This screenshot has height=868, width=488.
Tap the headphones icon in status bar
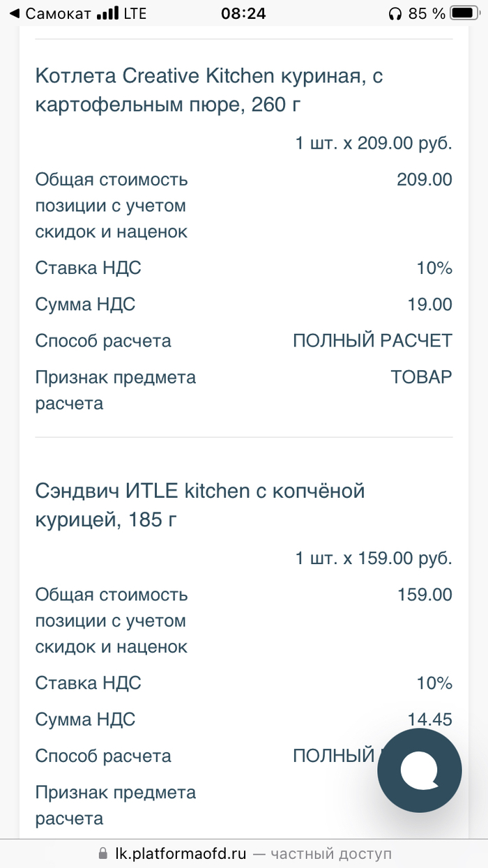395,13
